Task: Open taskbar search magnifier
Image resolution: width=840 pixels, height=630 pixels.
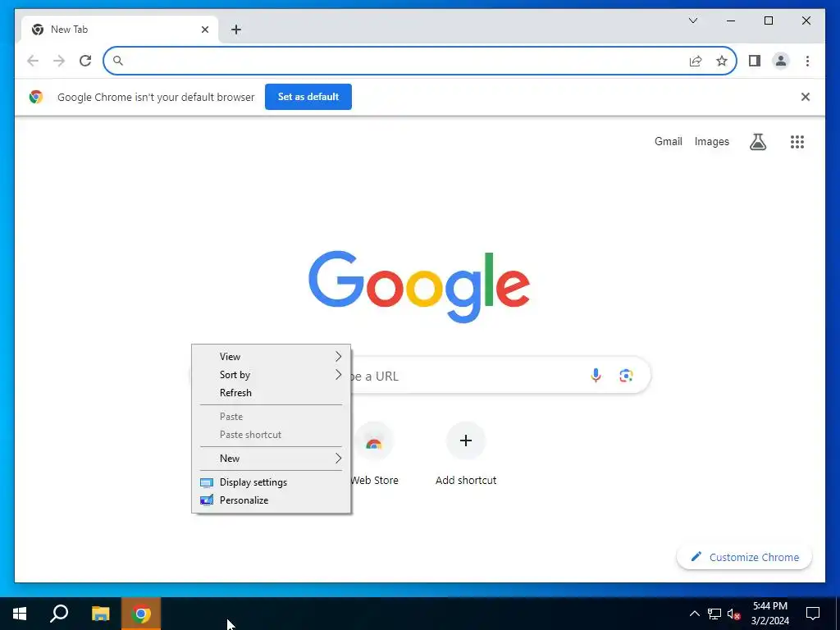Action: pos(59,614)
